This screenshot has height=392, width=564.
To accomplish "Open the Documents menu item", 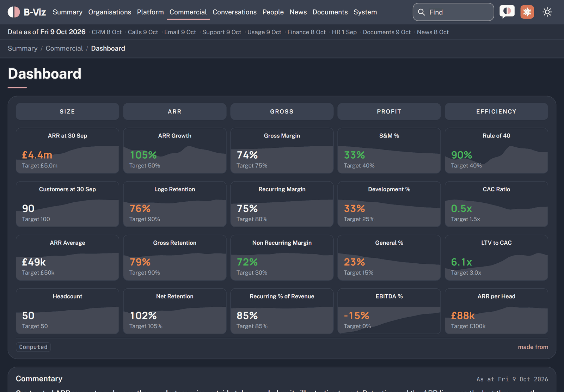I will 330,12.
